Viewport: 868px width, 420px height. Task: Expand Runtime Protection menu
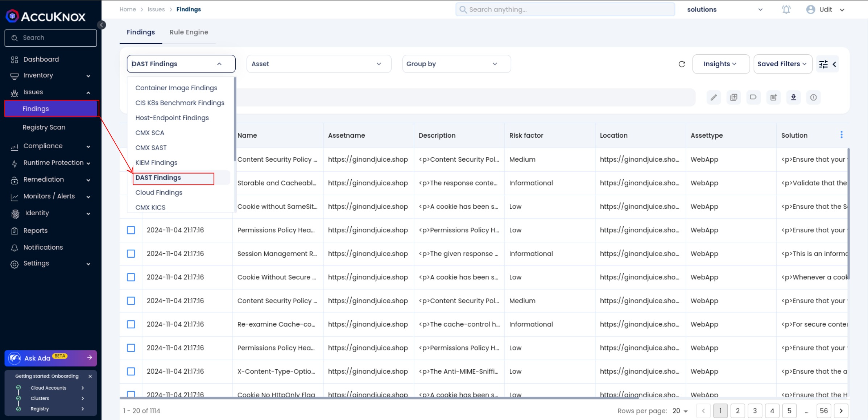click(x=51, y=163)
